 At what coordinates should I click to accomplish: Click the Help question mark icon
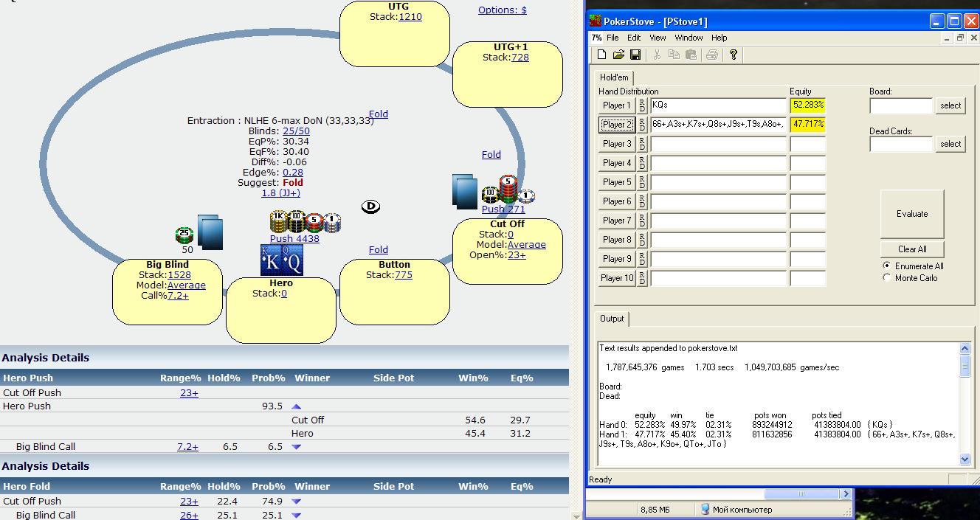coord(733,55)
